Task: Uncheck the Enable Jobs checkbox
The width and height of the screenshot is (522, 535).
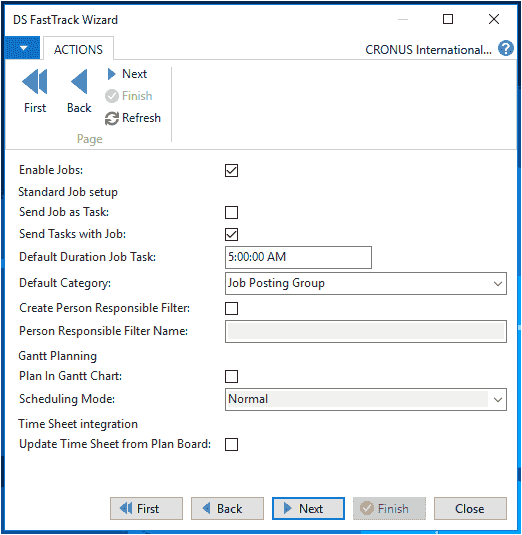Action: [x=231, y=170]
